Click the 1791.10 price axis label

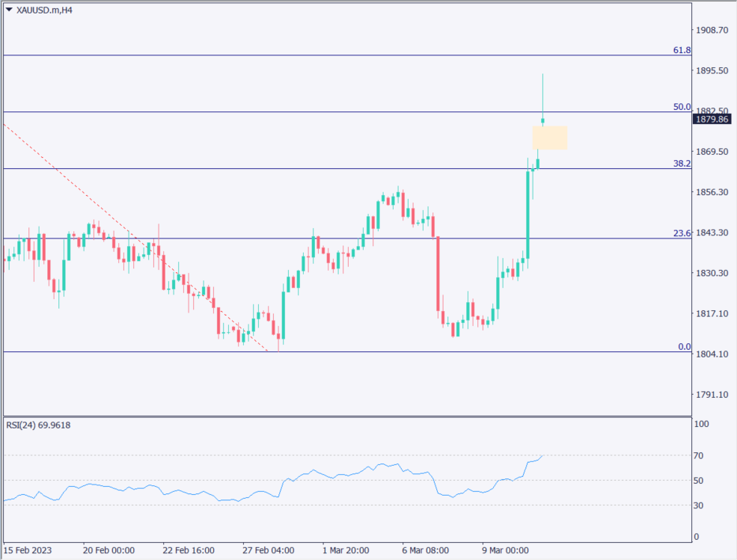[x=712, y=395]
